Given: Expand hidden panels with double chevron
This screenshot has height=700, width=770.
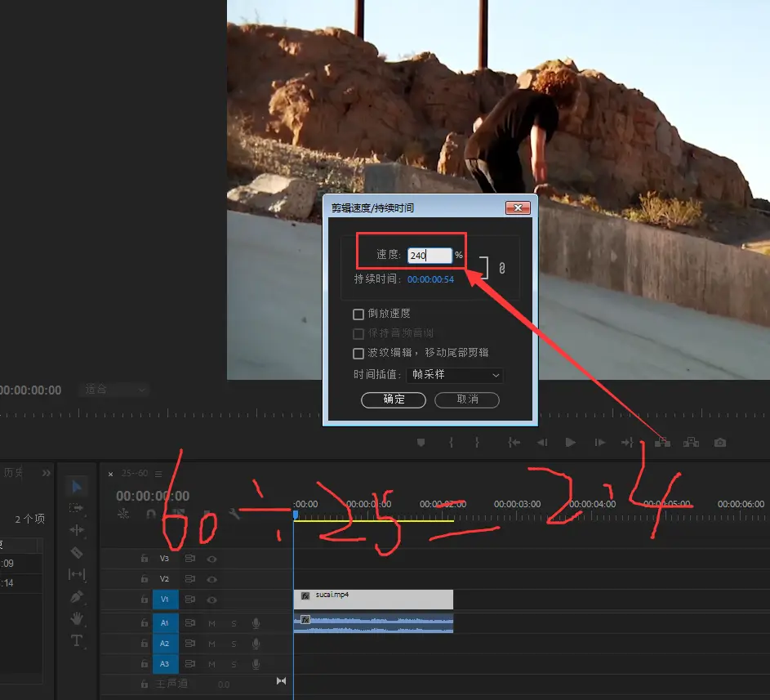Looking at the screenshot, I should coord(47,473).
